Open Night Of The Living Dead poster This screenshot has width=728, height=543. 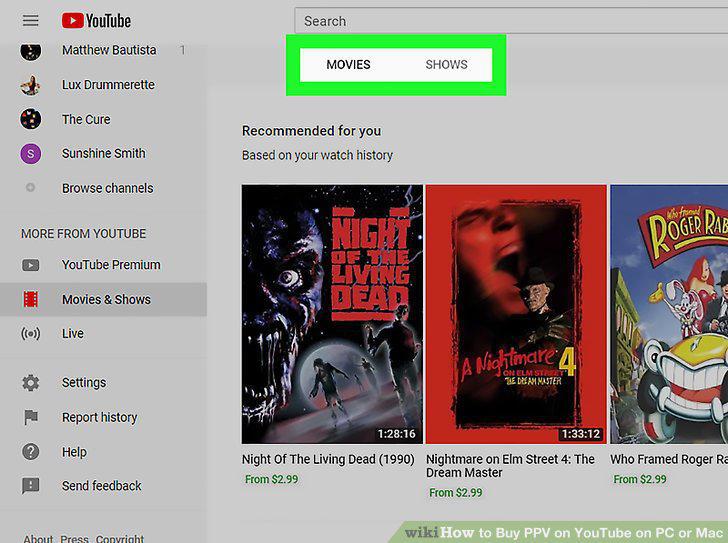[332, 314]
